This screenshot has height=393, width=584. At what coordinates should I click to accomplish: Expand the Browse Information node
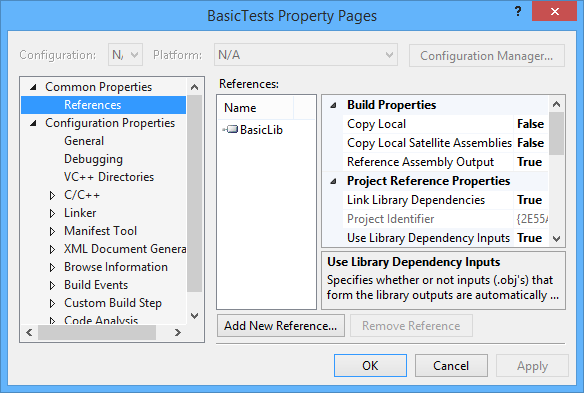[52, 267]
